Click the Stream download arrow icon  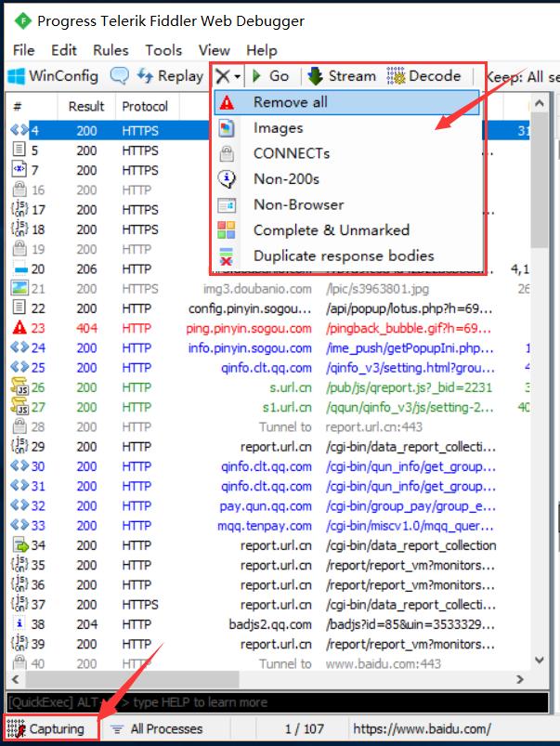point(315,76)
